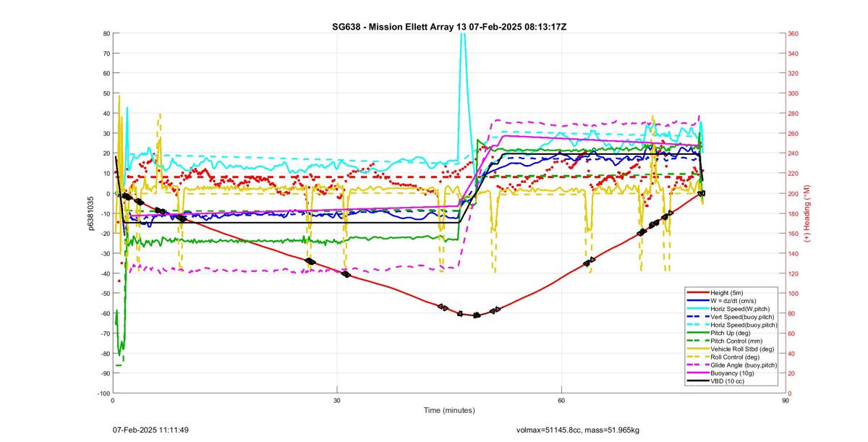Click the left axis tick label '-60'

click(x=104, y=313)
